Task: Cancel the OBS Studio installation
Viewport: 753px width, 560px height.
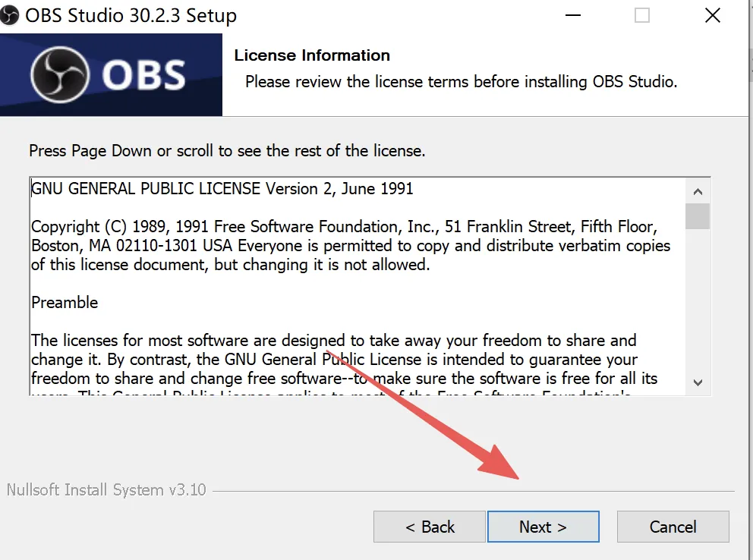Action: [673, 527]
